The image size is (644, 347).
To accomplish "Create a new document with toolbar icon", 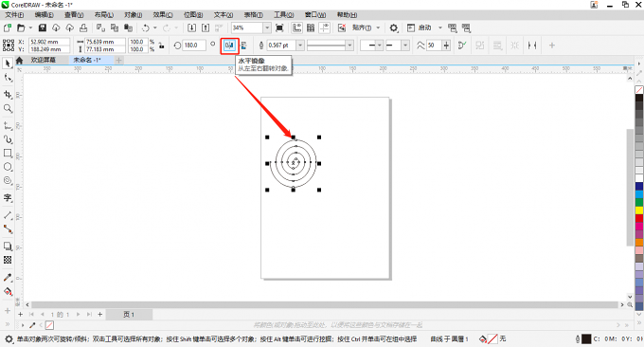I will click(x=7, y=27).
